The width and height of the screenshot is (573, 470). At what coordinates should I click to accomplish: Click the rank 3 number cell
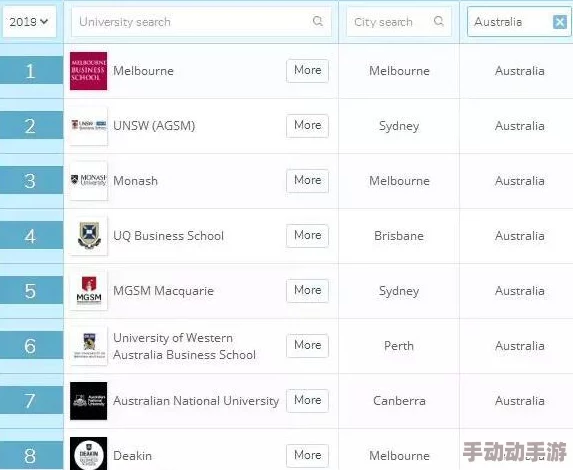tap(31, 180)
